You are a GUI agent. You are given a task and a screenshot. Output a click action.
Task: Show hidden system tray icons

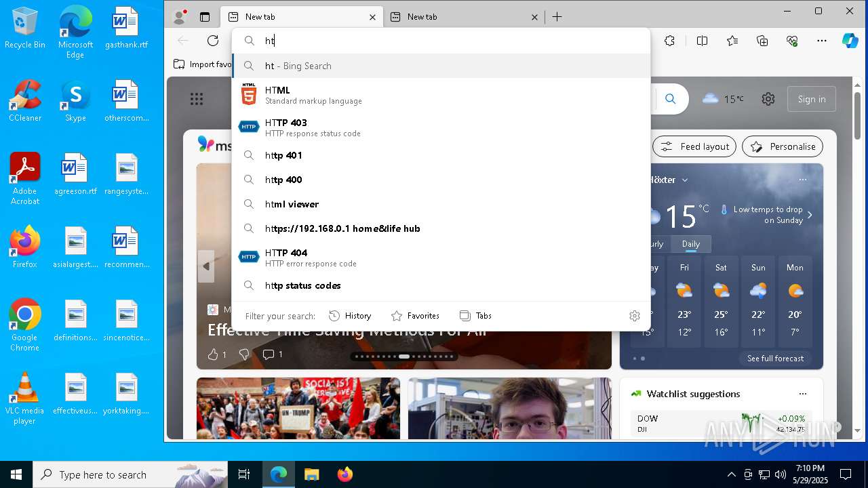(731, 474)
